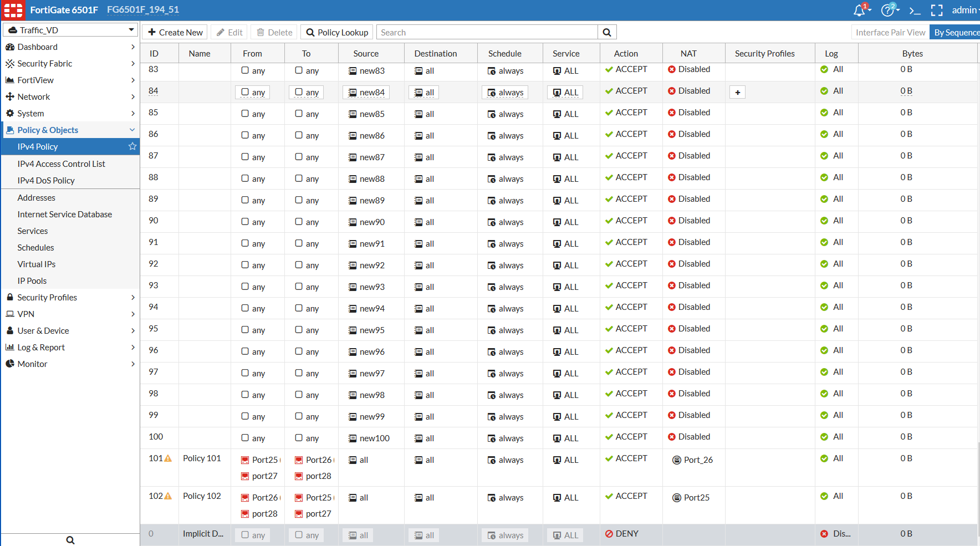
Task: Click the ACCEPT checkmark in row 90
Action: coord(609,221)
